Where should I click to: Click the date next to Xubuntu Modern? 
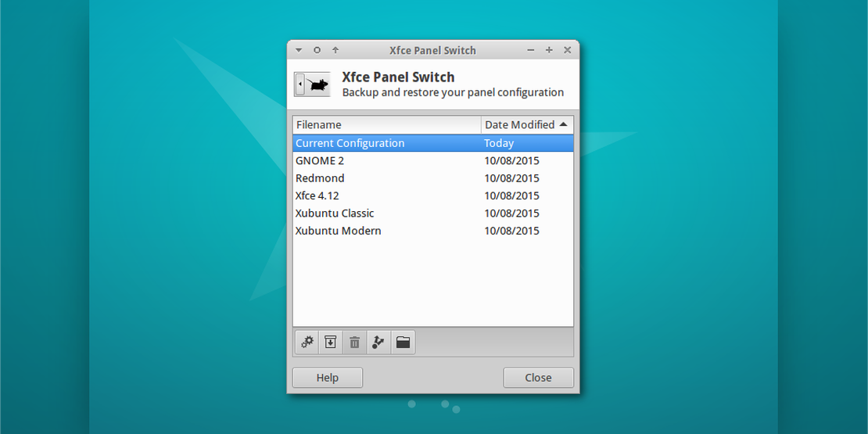(511, 231)
